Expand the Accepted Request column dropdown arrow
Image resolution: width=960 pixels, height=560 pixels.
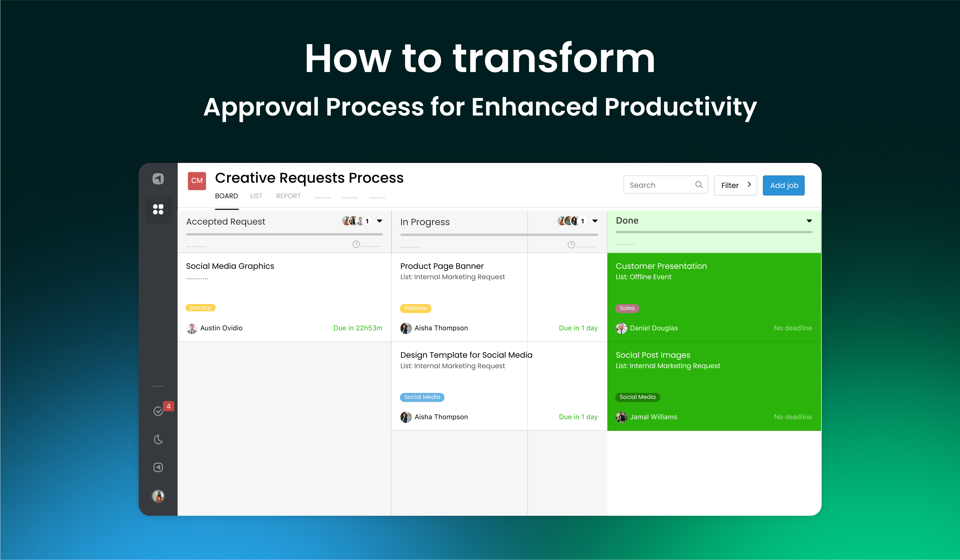pos(379,221)
